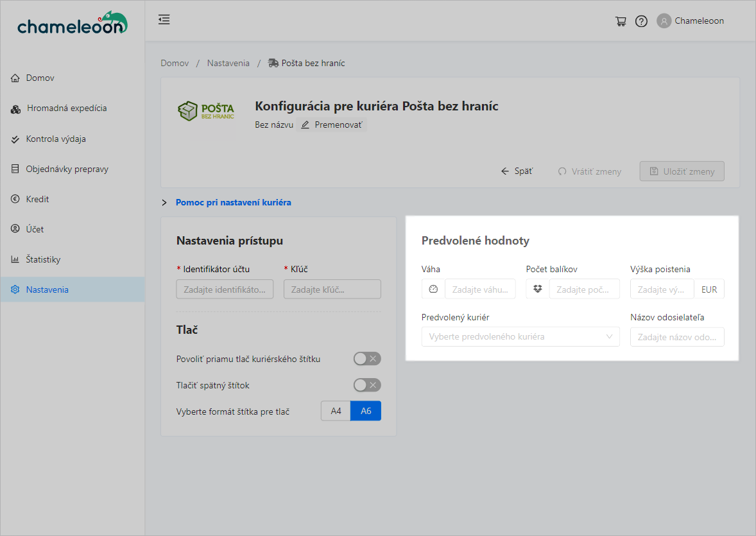Image resolution: width=756 pixels, height=536 pixels.
Task: Click the package count boxes icon
Action: click(538, 290)
